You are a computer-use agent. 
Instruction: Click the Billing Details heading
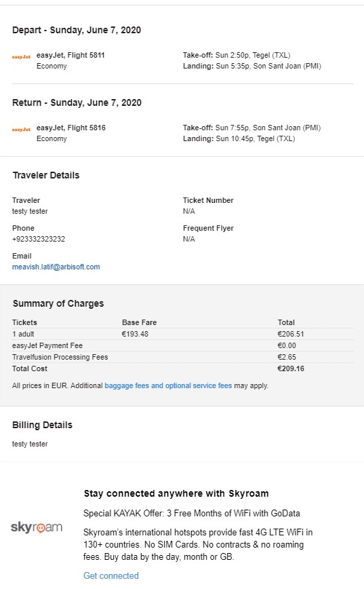click(43, 425)
